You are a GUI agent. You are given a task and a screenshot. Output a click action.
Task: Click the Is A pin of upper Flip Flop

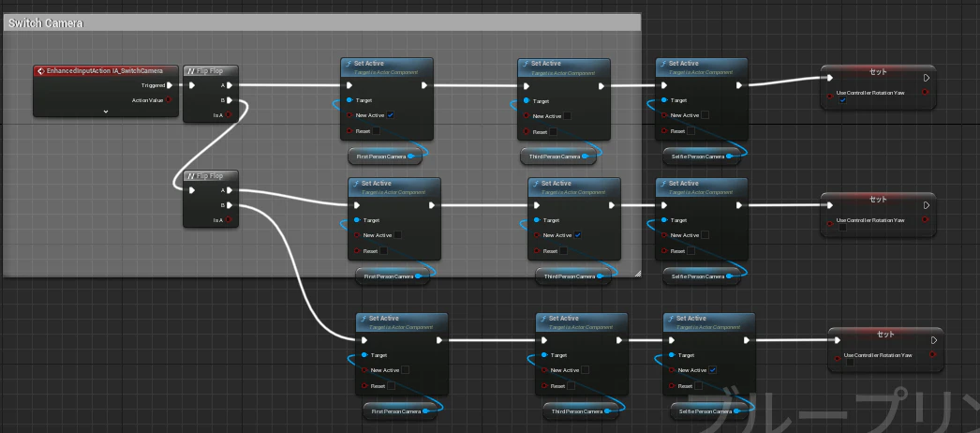click(x=229, y=114)
